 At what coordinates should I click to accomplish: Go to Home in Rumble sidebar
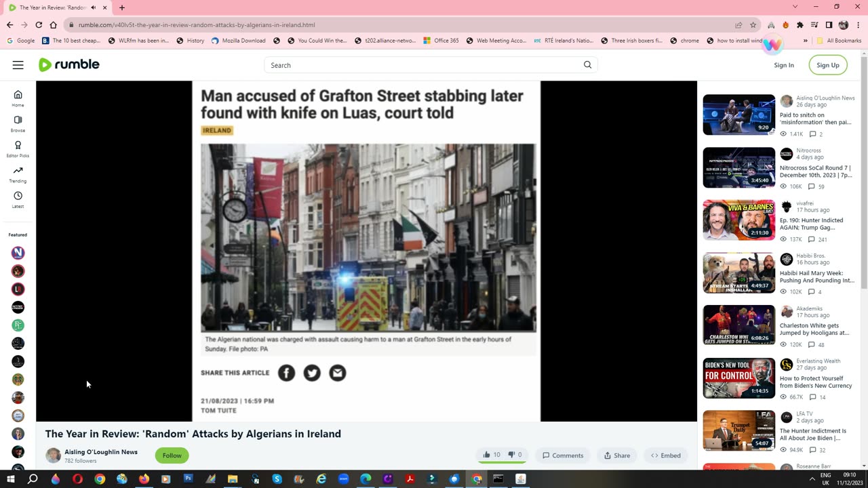pos(18,98)
